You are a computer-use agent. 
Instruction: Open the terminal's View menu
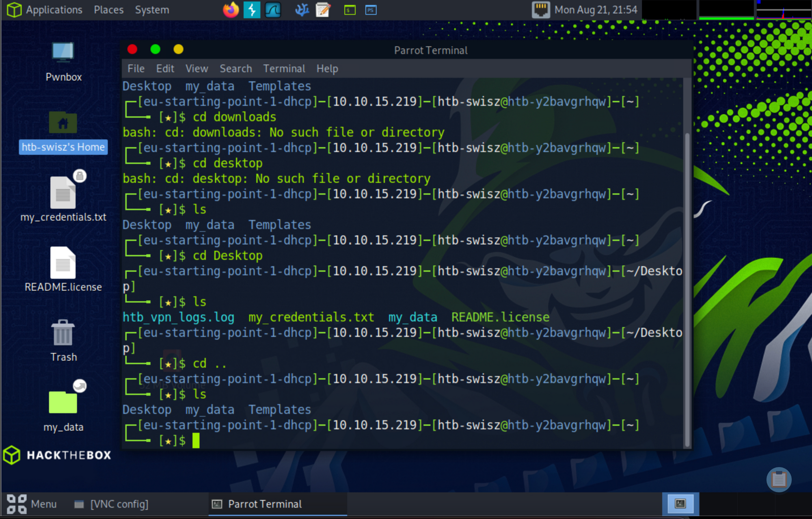pyautogui.click(x=197, y=69)
